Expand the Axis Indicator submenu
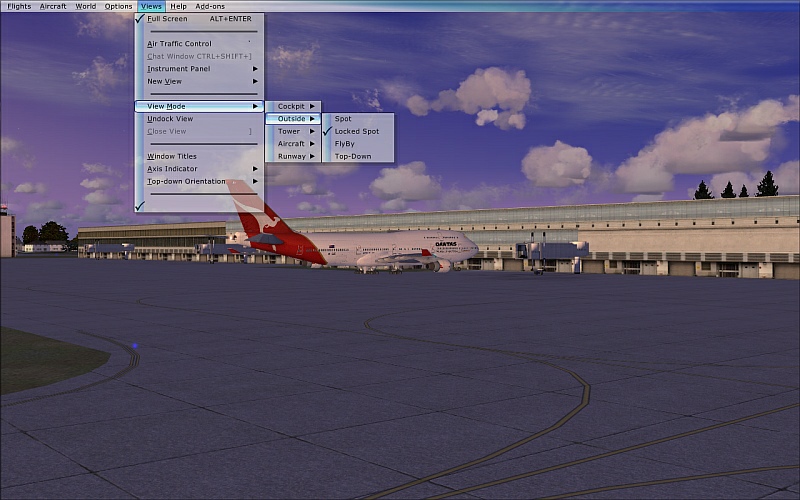Image resolution: width=800 pixels, height=500 pixels. pos(199,168)
